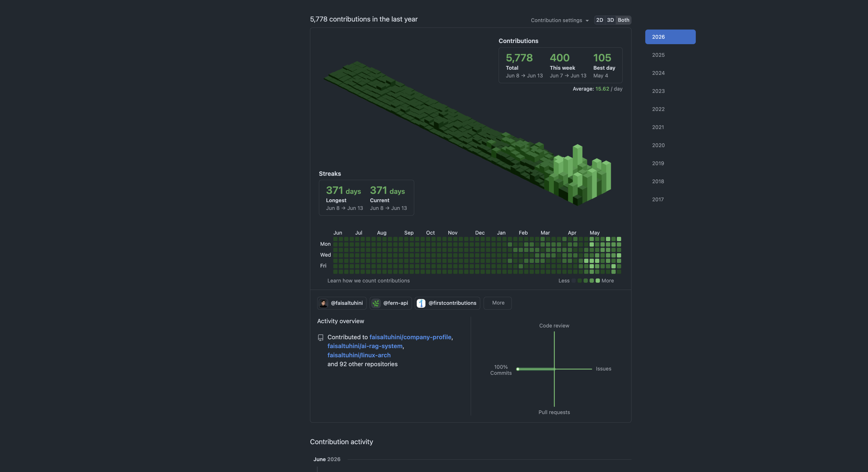This screenshot has width=868, height=472.
Task: Click the May month label in calendar
Action: (x=594, y=233)
